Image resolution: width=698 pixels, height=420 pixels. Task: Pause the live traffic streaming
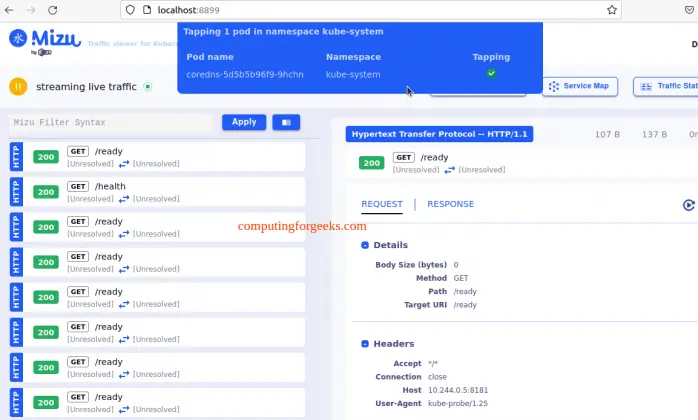click(17, 87)
